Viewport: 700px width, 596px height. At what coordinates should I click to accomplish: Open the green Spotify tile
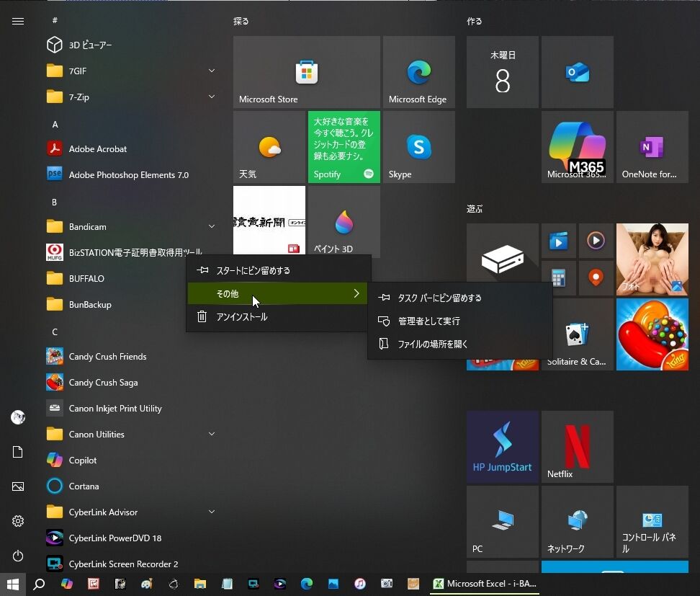[344, 147]
